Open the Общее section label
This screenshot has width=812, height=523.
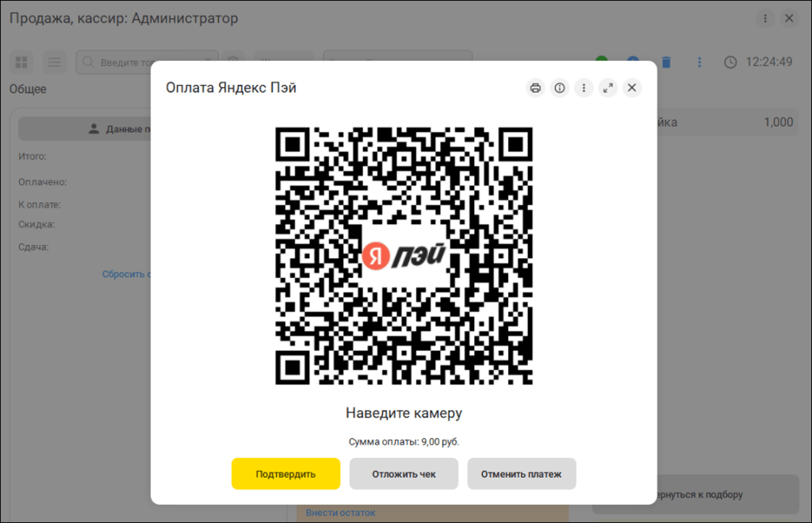point(28,89)
